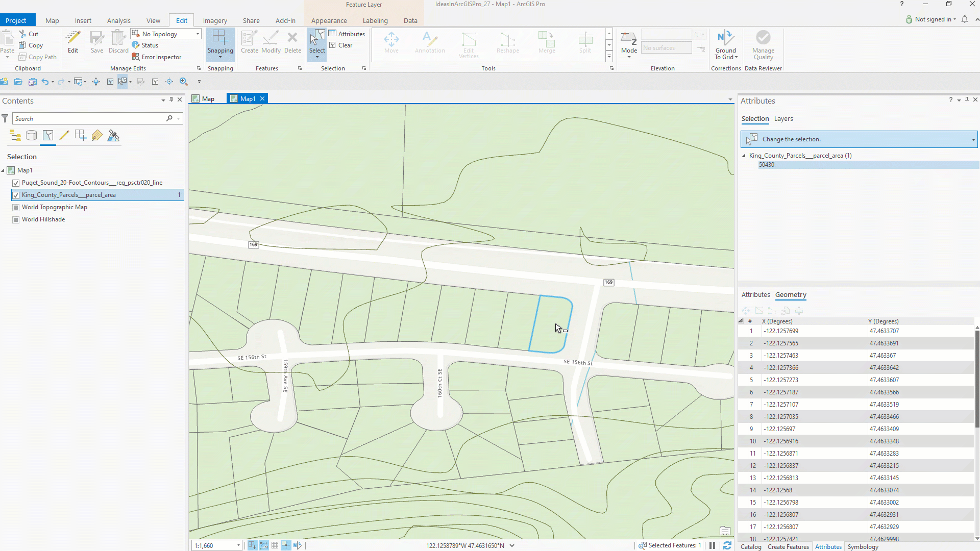Open the Modify Features tool
This screenshot has height=551, width=980.
[271, 43]
